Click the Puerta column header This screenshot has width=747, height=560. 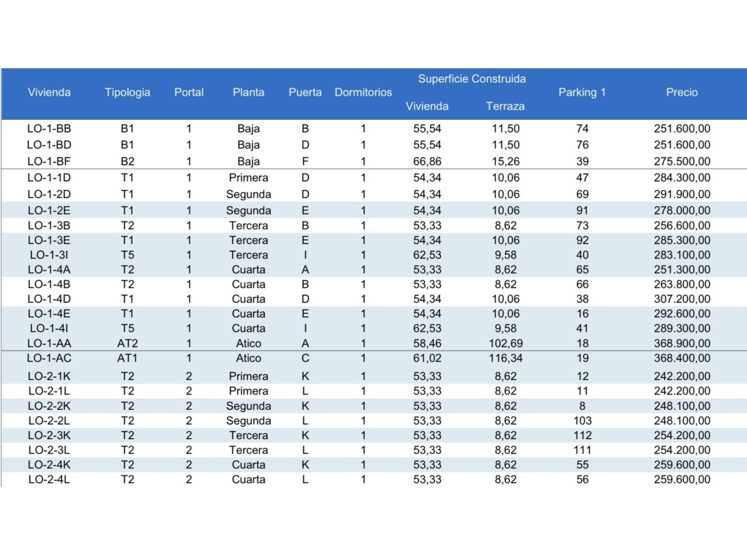tap(305, 92)
